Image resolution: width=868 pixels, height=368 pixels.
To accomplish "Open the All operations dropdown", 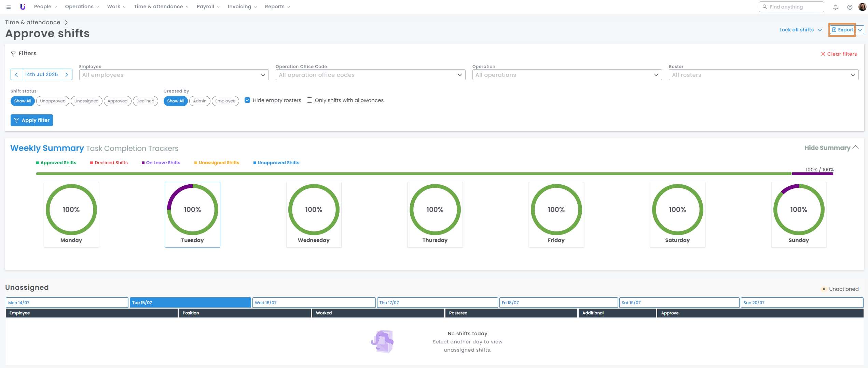I will tap(567, 75).
